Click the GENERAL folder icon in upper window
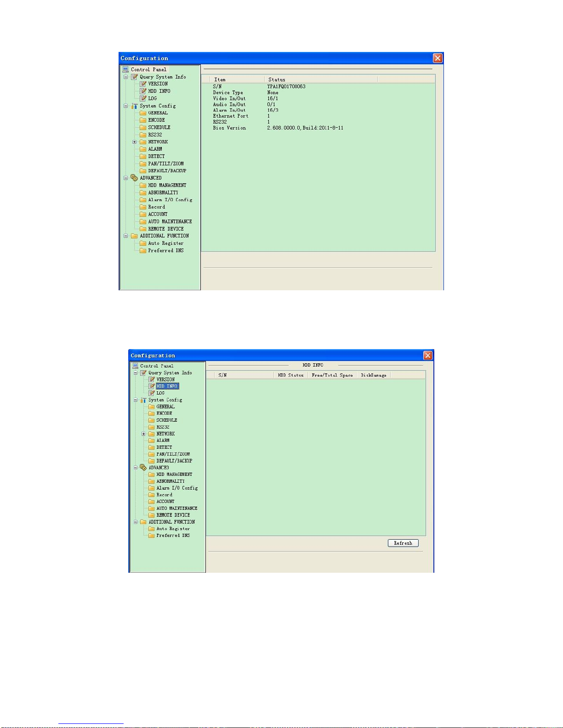 click(143, 113)
